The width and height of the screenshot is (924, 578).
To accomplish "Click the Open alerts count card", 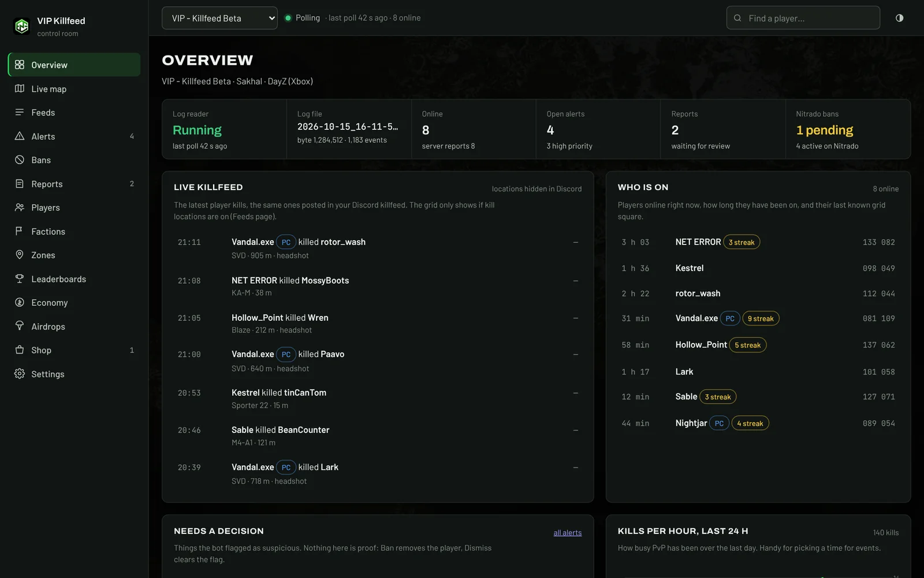I will (x=598, y=129).
